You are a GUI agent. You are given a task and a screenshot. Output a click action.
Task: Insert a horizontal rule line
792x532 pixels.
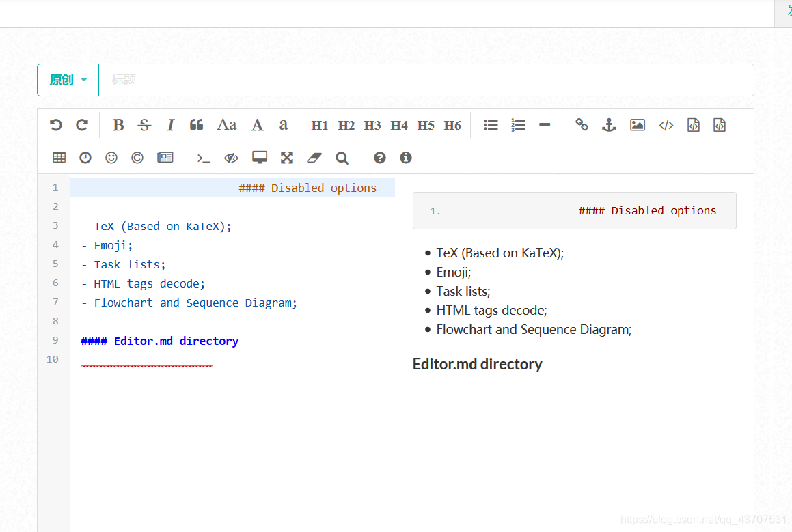point(545,125)
